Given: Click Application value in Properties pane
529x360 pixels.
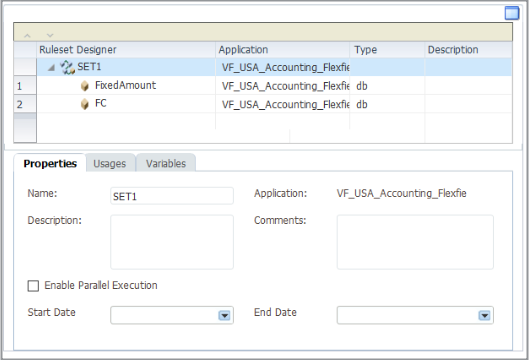Looking at the screenshot, I should 401,193.
